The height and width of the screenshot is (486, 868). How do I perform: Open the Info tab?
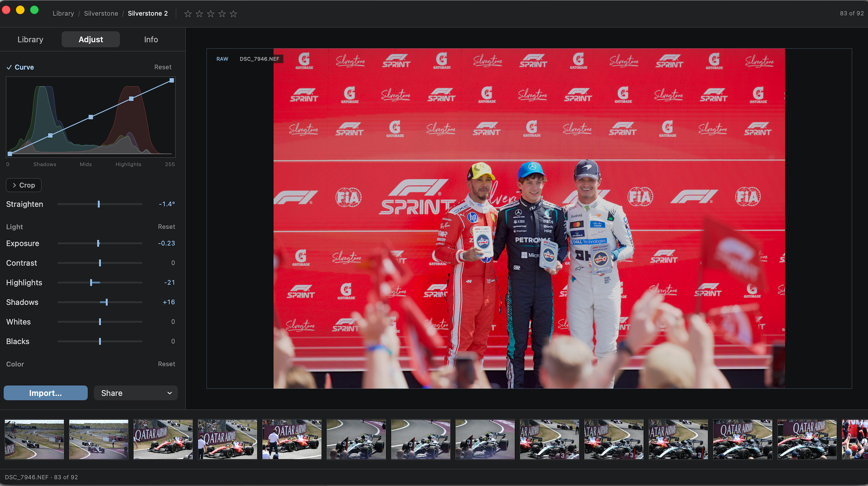(x=151, y=39)
